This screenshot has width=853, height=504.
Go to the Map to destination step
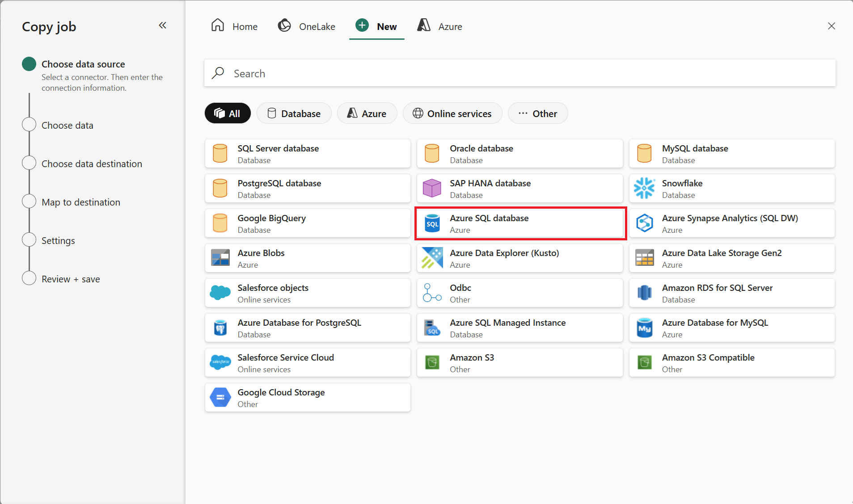(x=81, y=202)
